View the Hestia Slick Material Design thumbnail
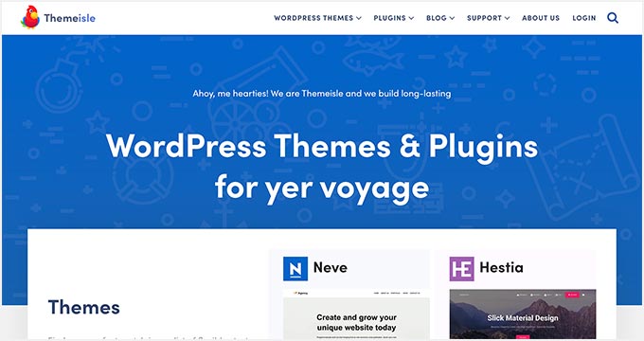The width and height of the screenshot is (644, 341). [x=523, y=314]
